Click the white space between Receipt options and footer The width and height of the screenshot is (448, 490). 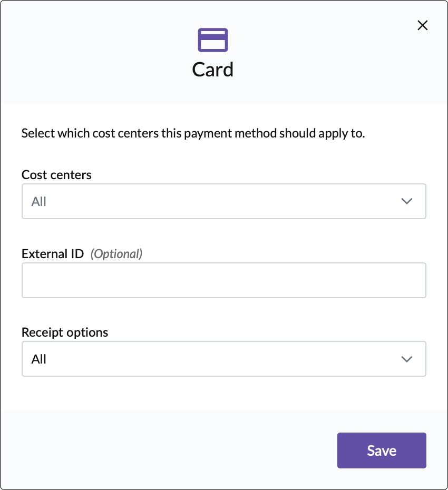point(223,394)
